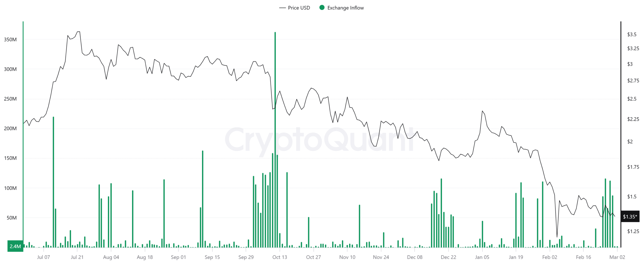The width and height of the screenshot is (644, 264).
Task: Click the $2 price axis label
Action: (x=630, y=141)
